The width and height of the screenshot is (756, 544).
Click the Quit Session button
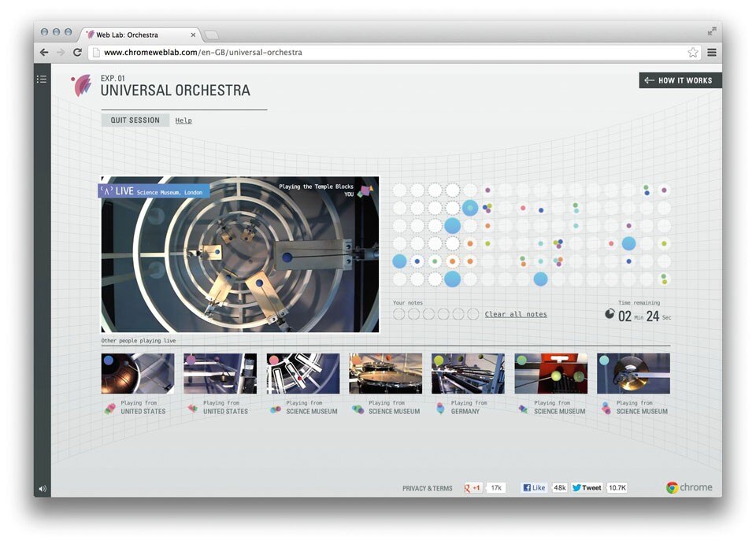pyautogui.click(x=135, y=120)
